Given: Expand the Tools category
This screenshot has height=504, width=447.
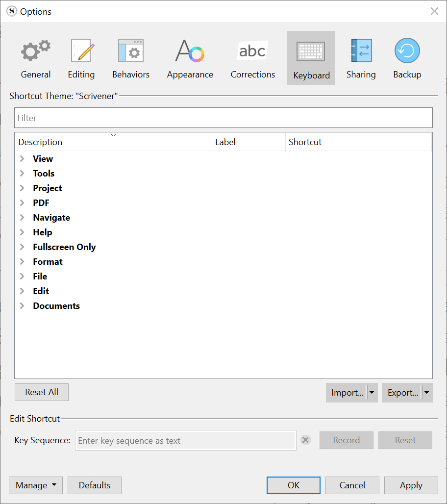Looking at the screenshot, I should click(x=22, y=173).
